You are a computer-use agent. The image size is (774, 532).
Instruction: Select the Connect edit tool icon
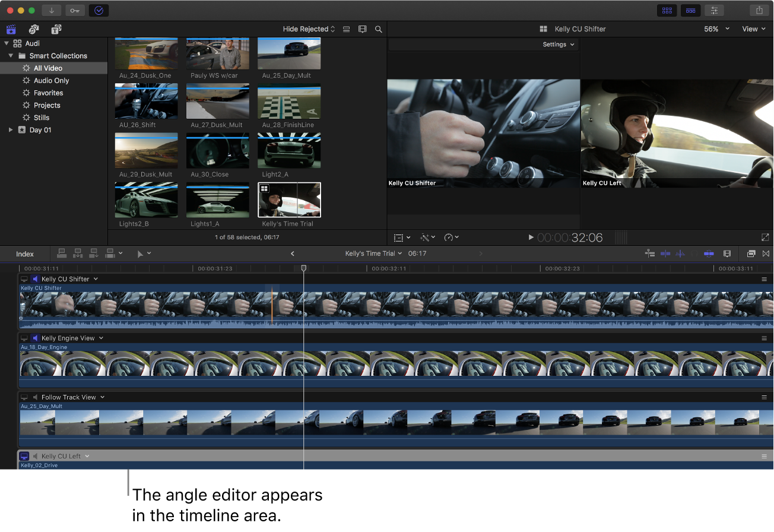(62, 253)
